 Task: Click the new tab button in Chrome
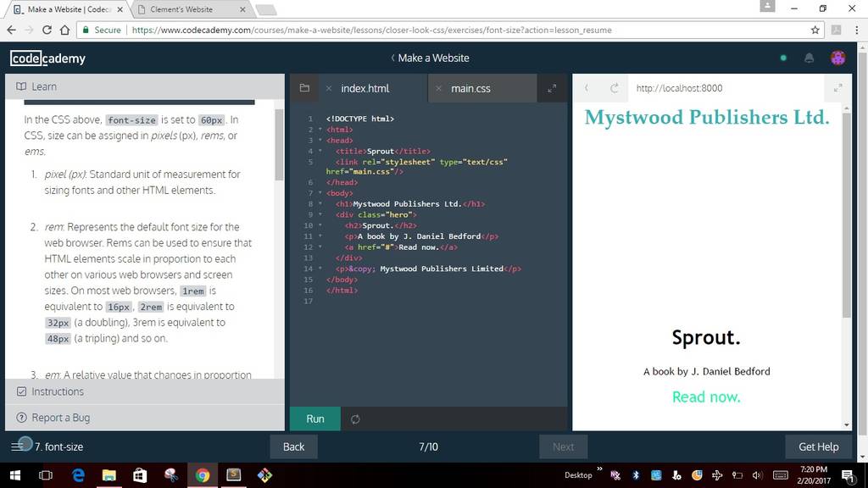[266, 10]
